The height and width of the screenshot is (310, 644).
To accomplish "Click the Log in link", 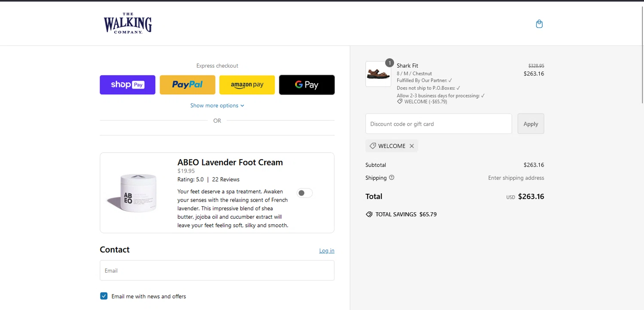I will pyautogui.click(x=327, y=251).
